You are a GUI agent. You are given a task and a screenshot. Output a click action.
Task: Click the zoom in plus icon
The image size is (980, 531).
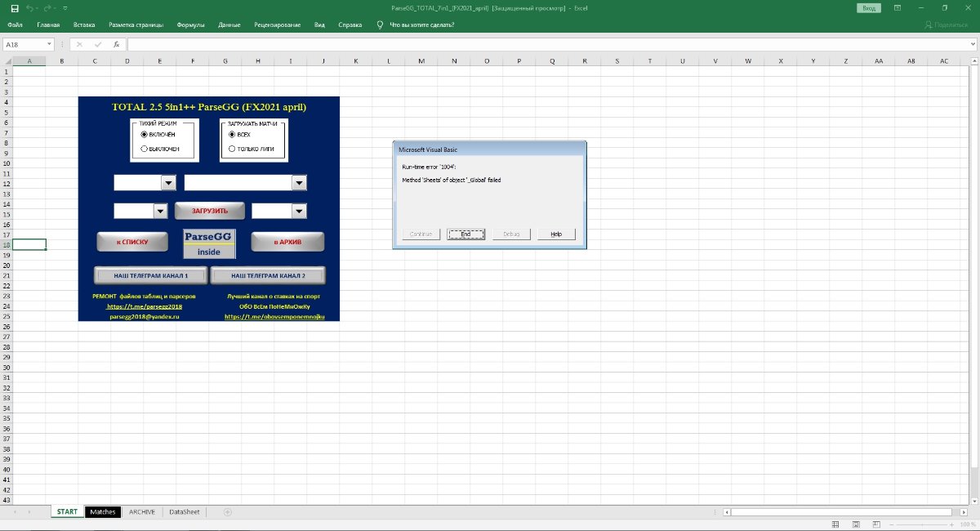click(951, 524)
